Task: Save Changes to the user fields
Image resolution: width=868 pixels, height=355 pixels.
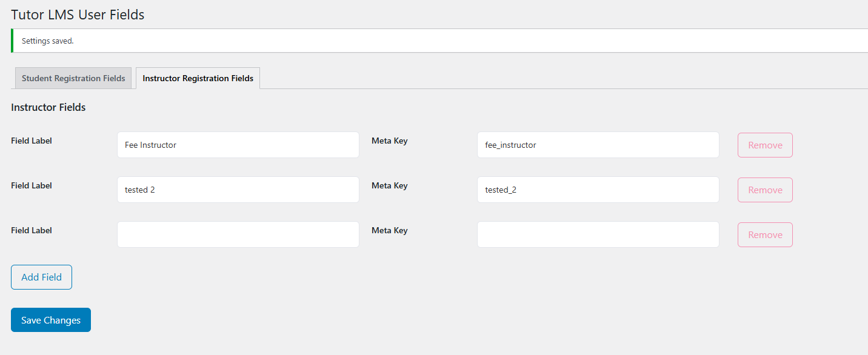Action: pyautogui.click(x=51, y=320)
